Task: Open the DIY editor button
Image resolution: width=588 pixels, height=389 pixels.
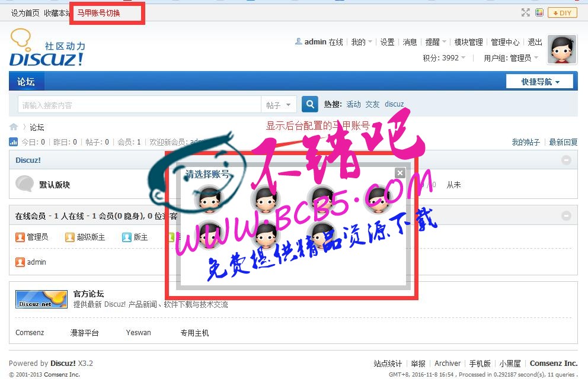Action: (562, 13)
